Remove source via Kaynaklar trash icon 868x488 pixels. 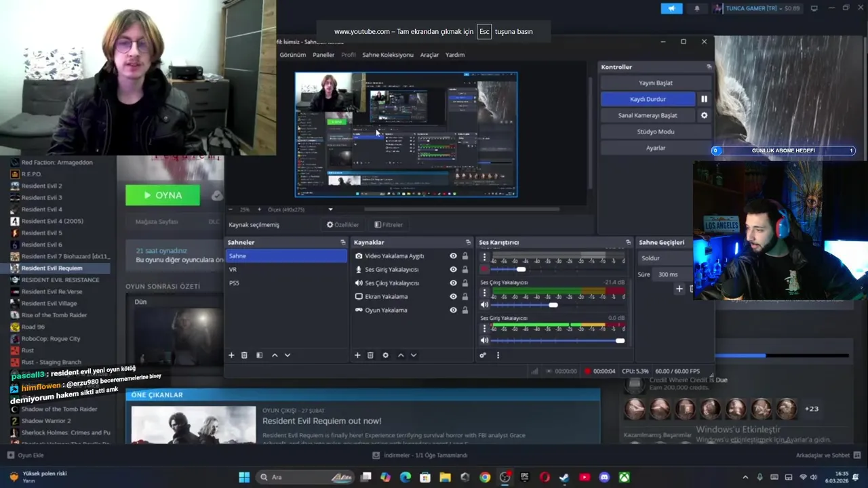(x=370, y=355)
